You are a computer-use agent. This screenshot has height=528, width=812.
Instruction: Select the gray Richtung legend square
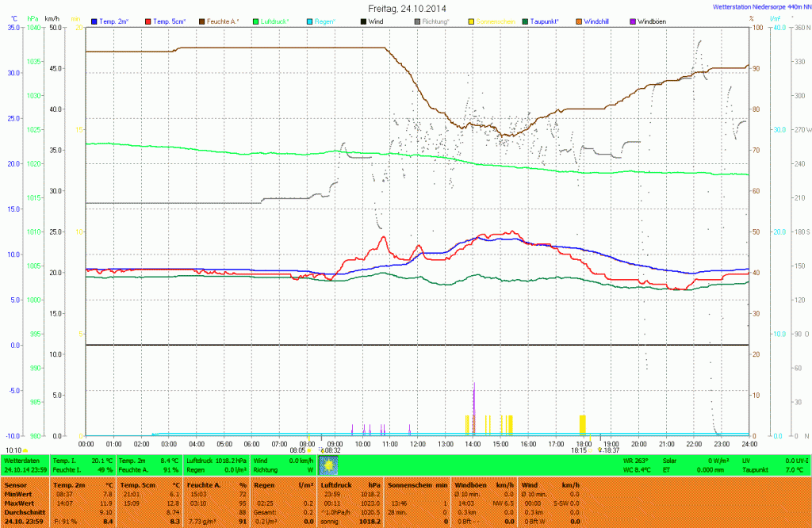418,21
